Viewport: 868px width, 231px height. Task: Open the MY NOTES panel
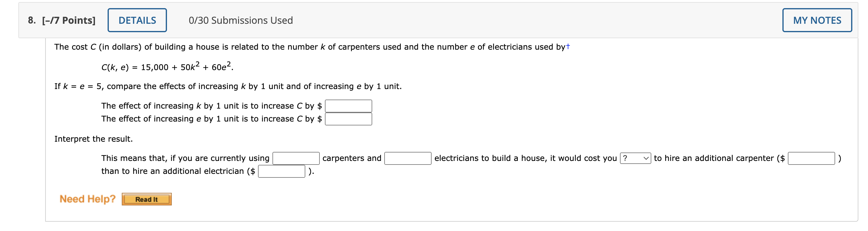click(x=817, y=20)
